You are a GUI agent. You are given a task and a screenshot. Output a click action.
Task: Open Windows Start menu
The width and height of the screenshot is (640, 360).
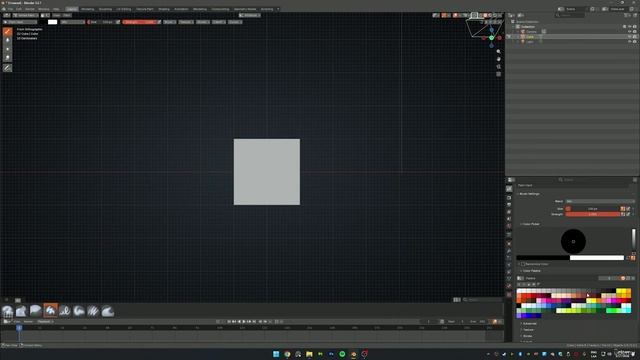[x=276, y=354]
